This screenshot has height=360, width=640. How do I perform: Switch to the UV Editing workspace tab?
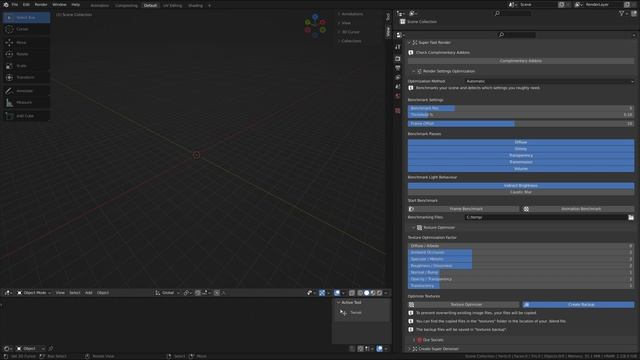point(172,5)
